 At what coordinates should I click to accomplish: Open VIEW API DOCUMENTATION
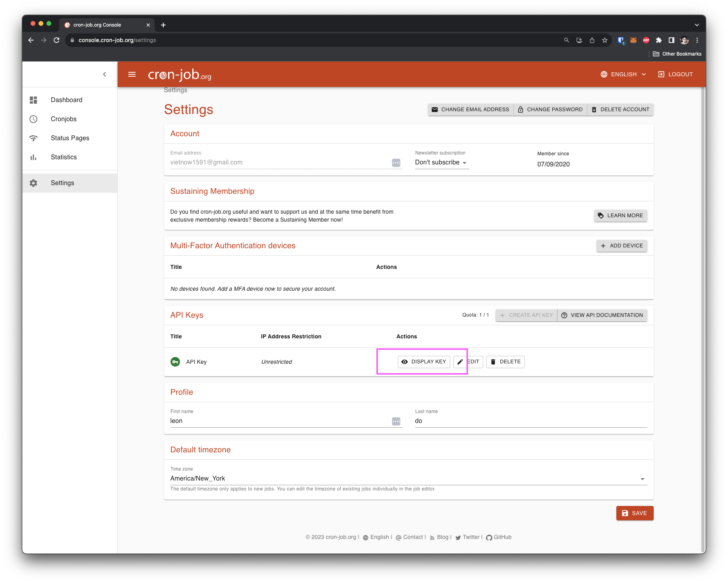coord(602,315)
